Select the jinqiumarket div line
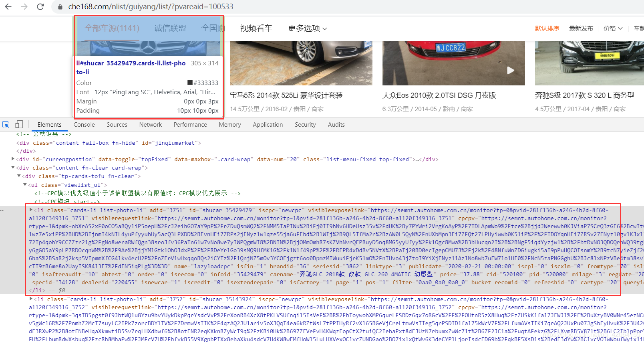This screenshot has height=342, width=644. point(109,143)
